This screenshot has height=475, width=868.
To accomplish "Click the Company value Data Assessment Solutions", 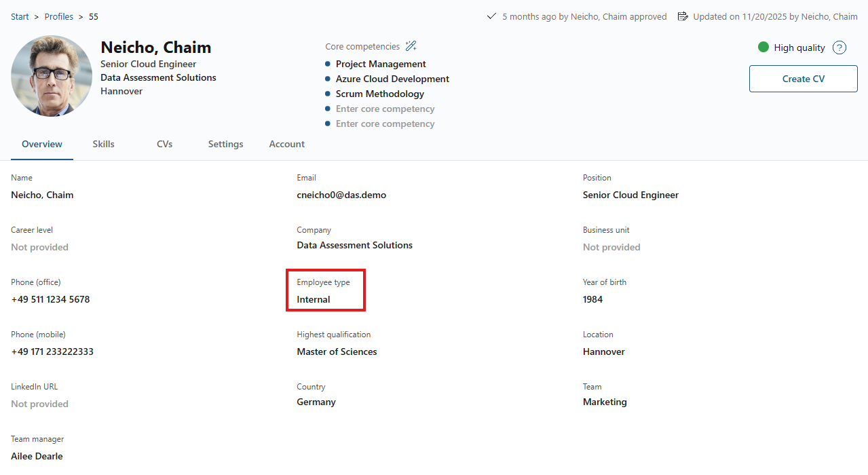I will point(354,245).
